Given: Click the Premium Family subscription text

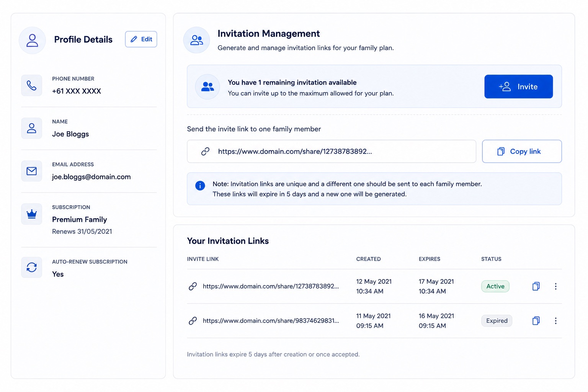Looking at the screenshot, I should (x=80, y=220).
